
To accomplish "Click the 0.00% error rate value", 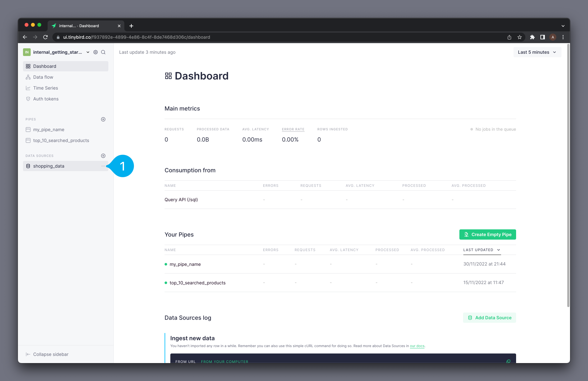I will (290, 139).
